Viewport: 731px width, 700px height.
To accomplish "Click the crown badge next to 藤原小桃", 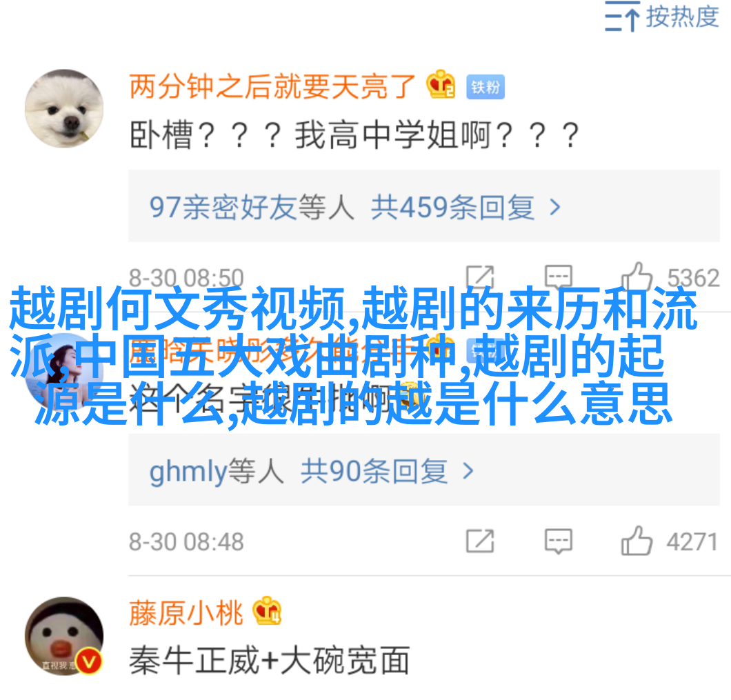I will coord(267,611).
